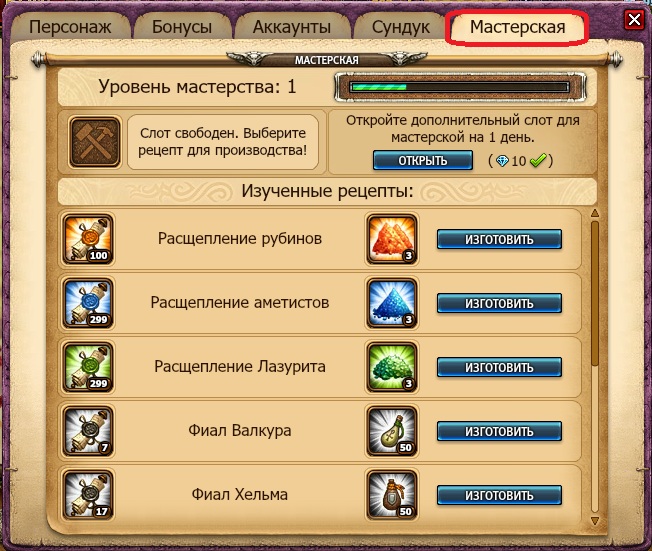This screenshot has height=551, width=652.
Task: Open the Бонусы tab
Action: (x=182, y=27)
